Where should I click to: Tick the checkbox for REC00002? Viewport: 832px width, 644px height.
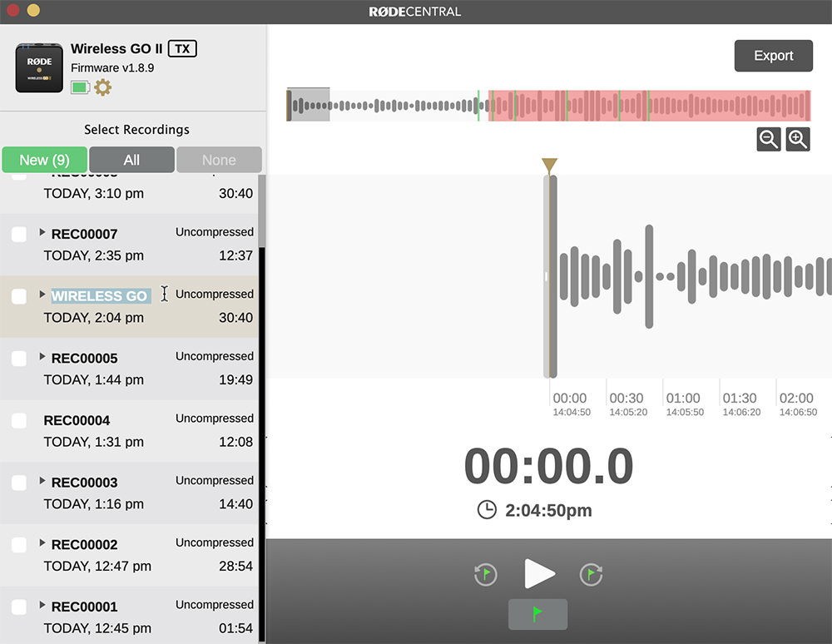click(x=19, y=545)
